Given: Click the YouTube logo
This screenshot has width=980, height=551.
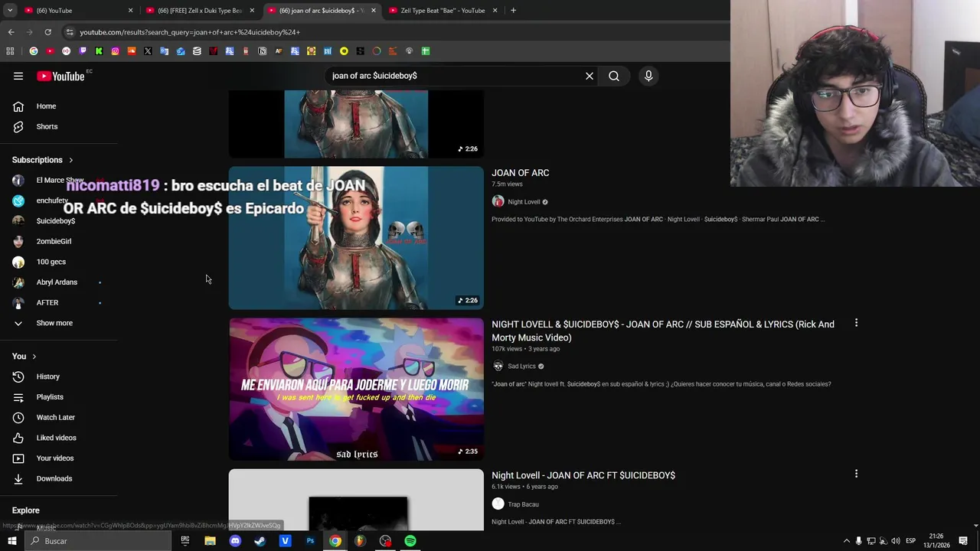Looking at the screenshot, I should (x=60, y=76).
